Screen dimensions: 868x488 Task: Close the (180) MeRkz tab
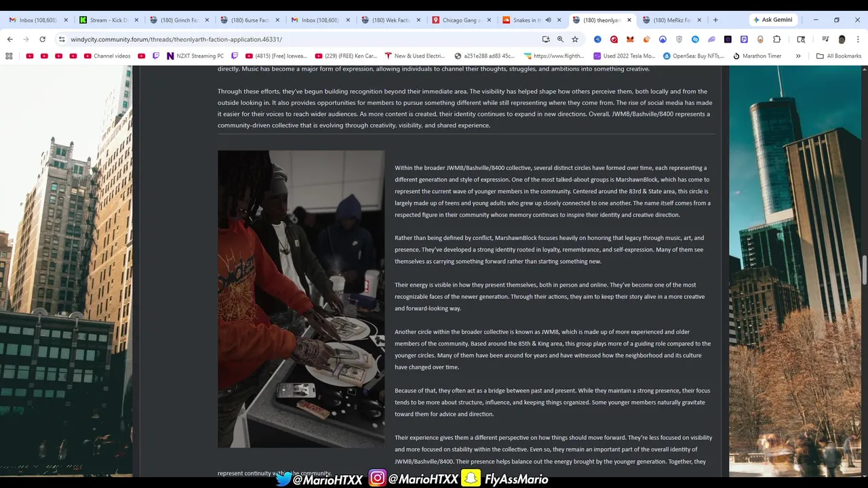click(x=699, y=20)
